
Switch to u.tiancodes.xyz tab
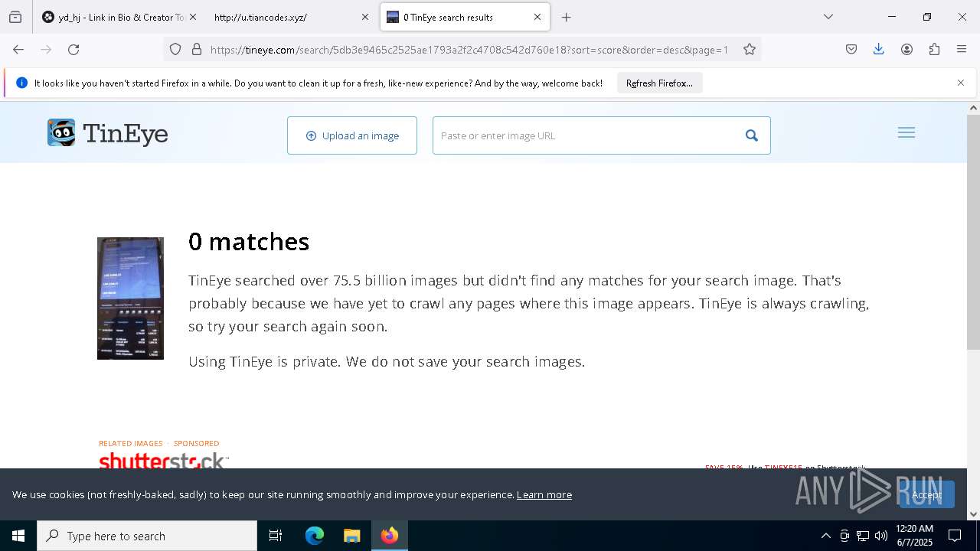coord(291,17)
